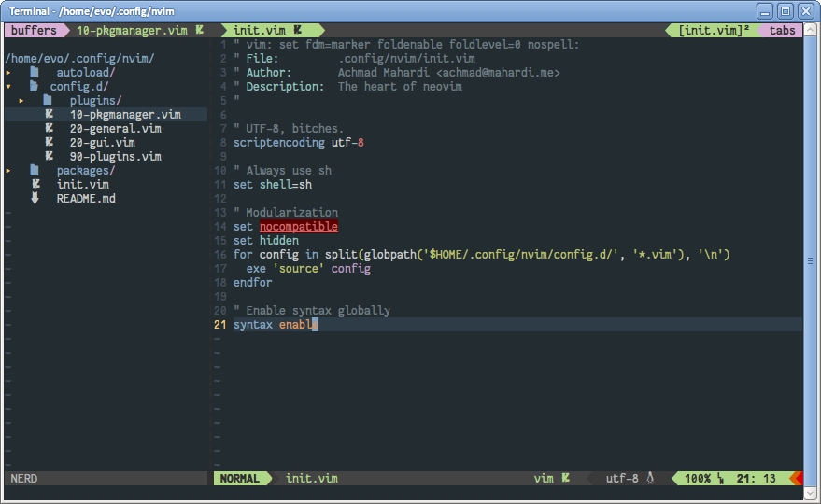Click the [init.vim] tab on the right
Viewport: 821px width, 504px height.
point(715,31)
